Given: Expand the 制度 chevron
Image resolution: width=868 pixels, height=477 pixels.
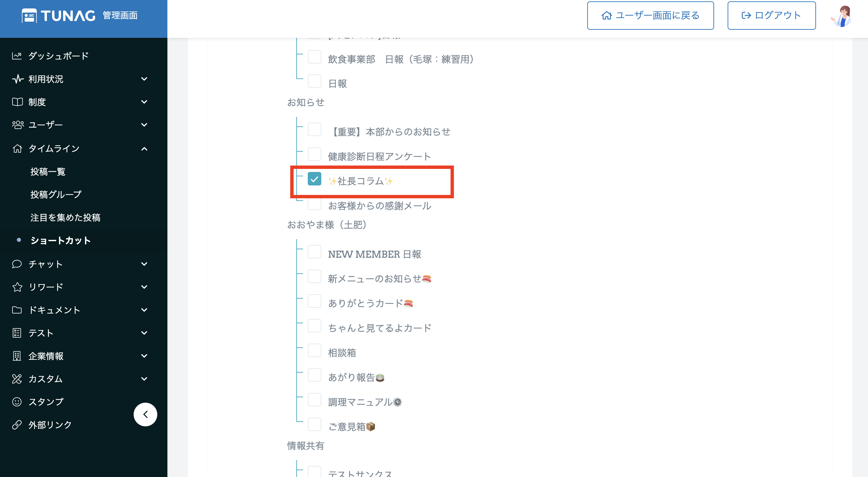Looking at the screenshot, I should coord(144,102).
